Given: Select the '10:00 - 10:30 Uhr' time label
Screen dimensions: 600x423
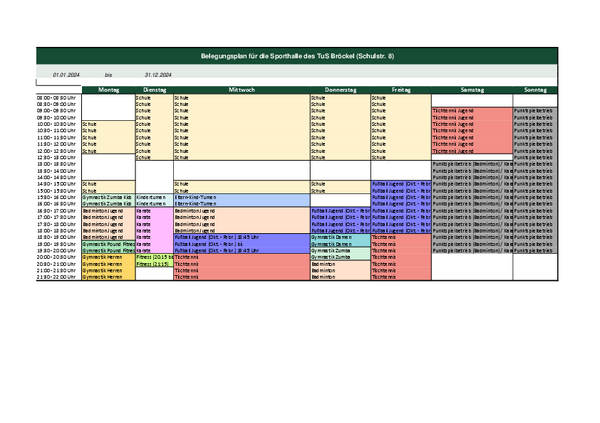Looking at the screenshot, I should point(56,124).
